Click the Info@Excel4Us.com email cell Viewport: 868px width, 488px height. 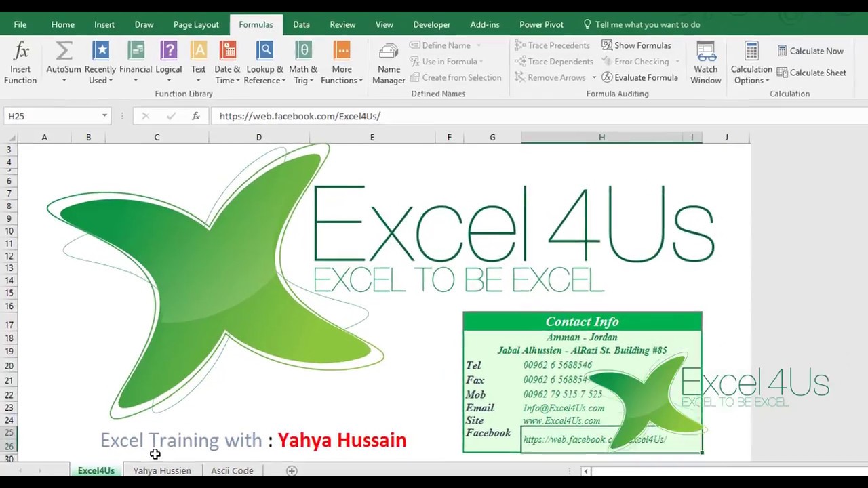[564, 408]
